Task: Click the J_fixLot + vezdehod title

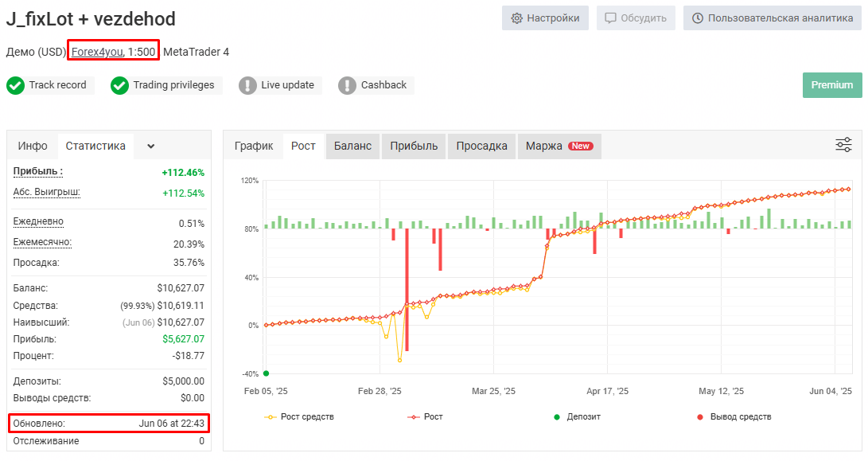Action: pos(91,19)
